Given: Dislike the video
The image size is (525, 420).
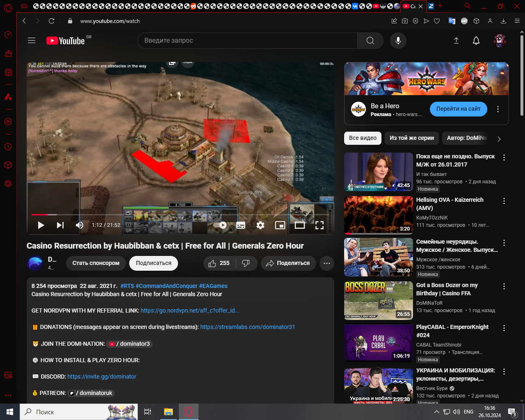Looking at the screenshot, I should point(246,263).
